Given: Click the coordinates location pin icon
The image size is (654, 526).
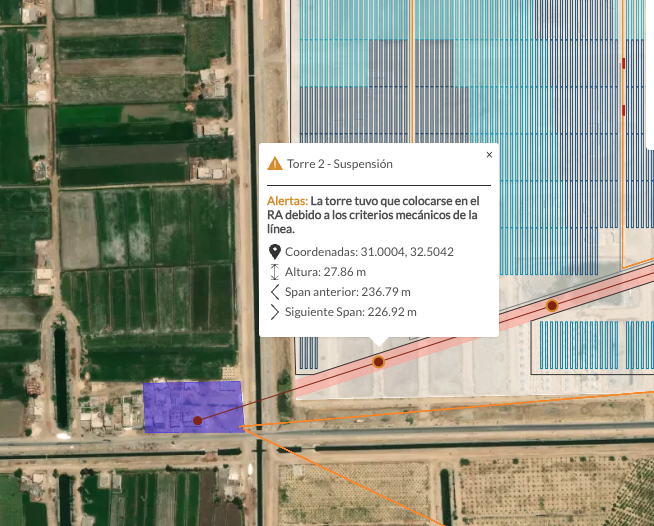Looking at the screenshot, I should coord(275,251).
